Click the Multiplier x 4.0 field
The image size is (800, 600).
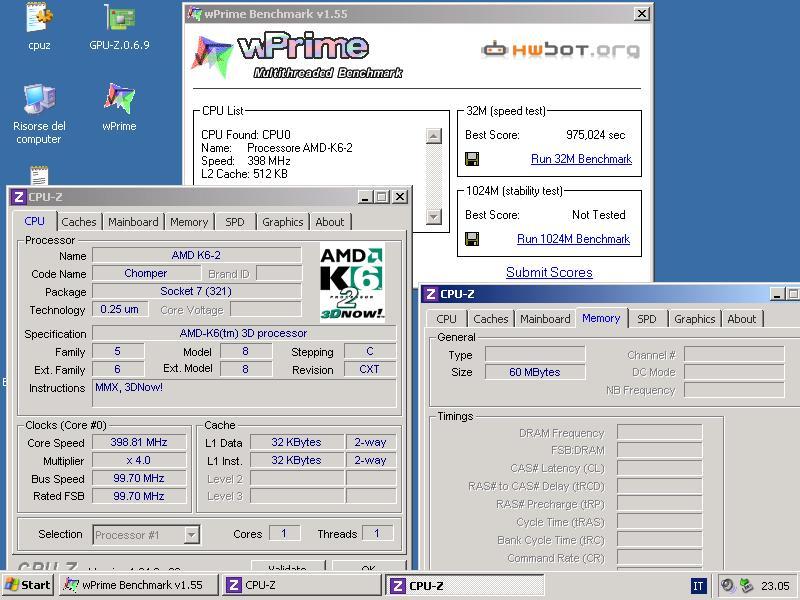(x=139, y=460)
